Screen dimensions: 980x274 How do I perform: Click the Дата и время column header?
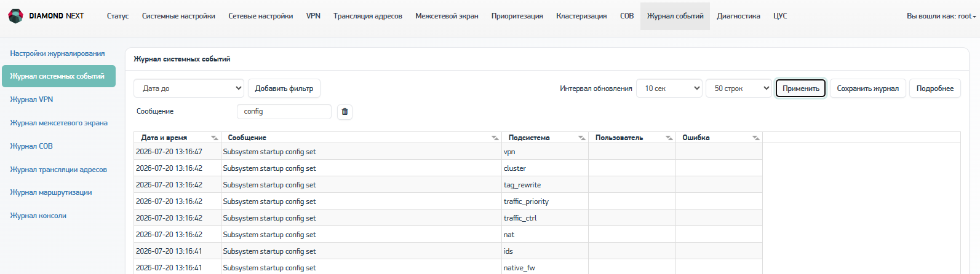coord(177,138)
